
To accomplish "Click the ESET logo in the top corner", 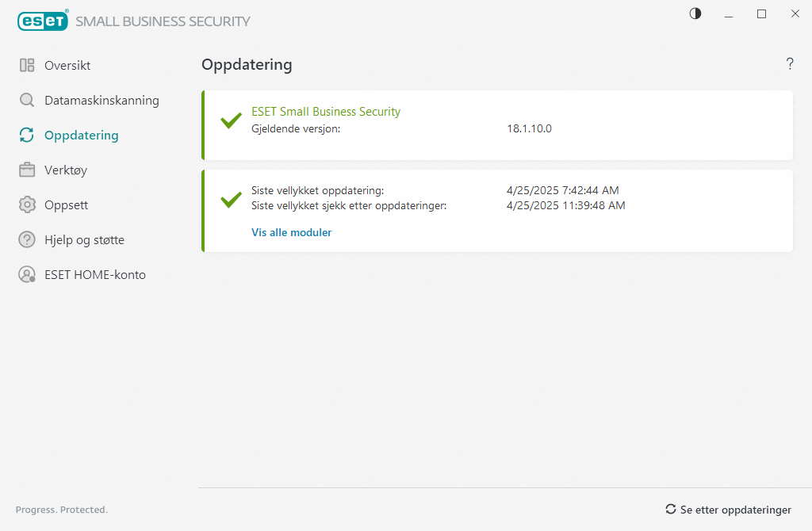I will pos(43,21).
